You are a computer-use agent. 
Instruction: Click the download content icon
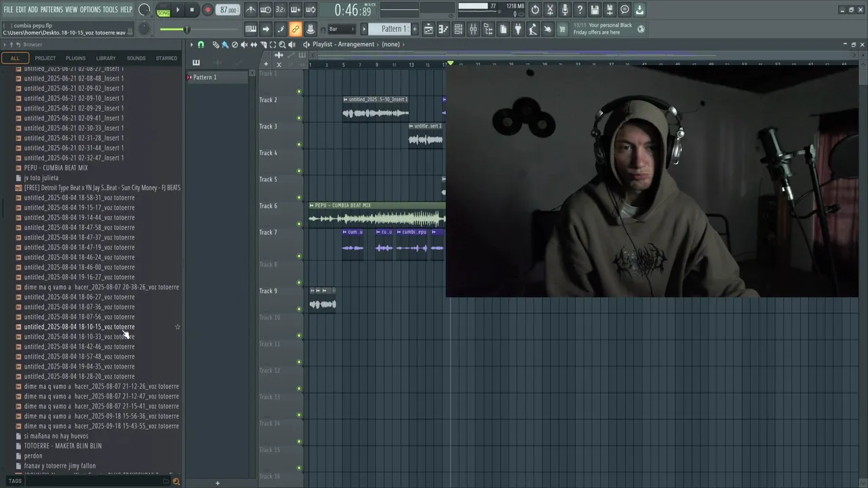639,9
